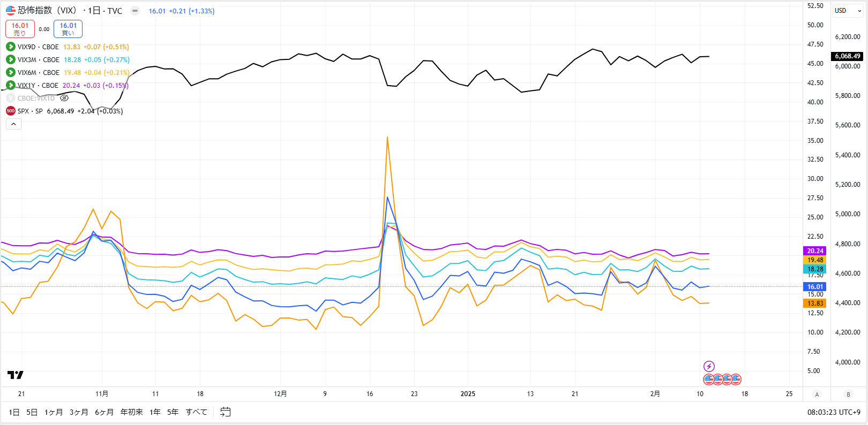Click the TradingView logo on the chart
The image size is (868, 425).
pyautogui.click(x=16, y=375)
